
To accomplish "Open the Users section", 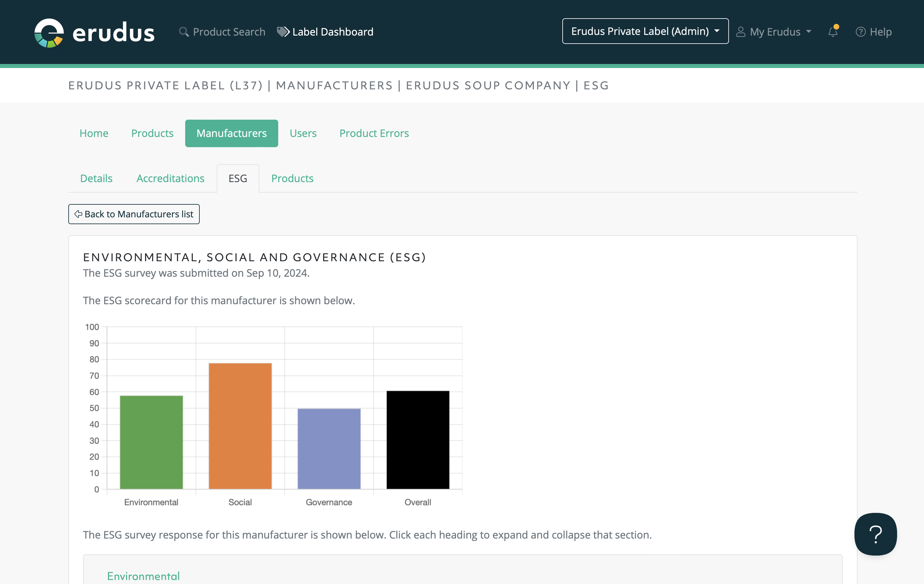I will tap(303, 133).
